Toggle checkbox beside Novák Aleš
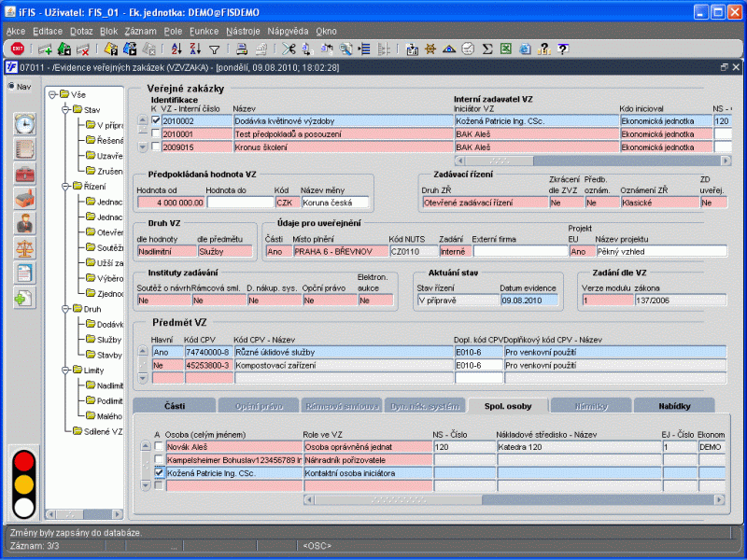747x560 pixels. point(159,446)
